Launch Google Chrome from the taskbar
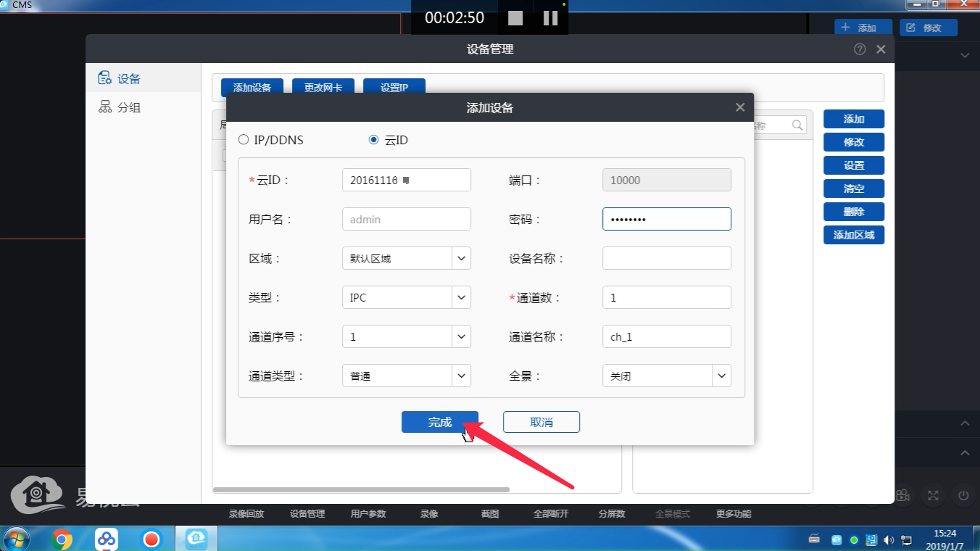 (62, 539)
